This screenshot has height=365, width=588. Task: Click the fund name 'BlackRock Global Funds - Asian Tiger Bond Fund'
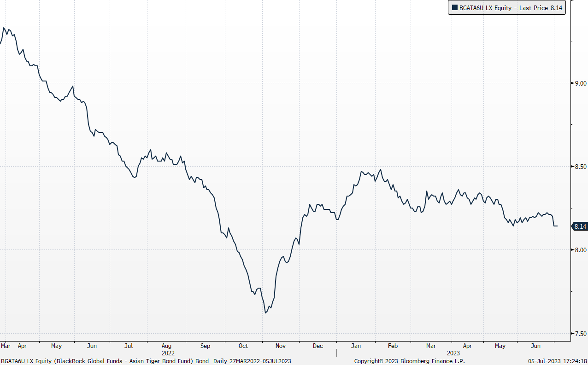coord(123,361)
